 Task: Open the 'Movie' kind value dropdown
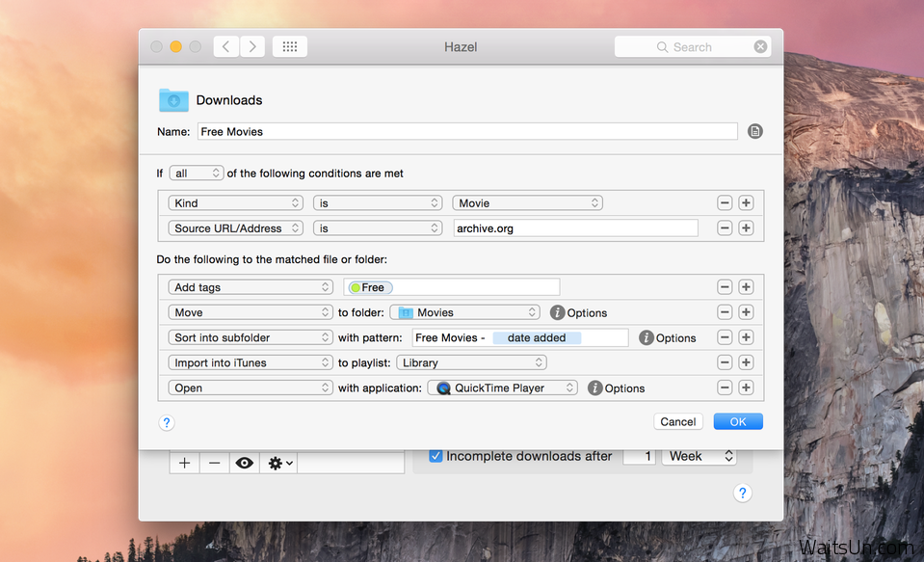tap(527, 203)
